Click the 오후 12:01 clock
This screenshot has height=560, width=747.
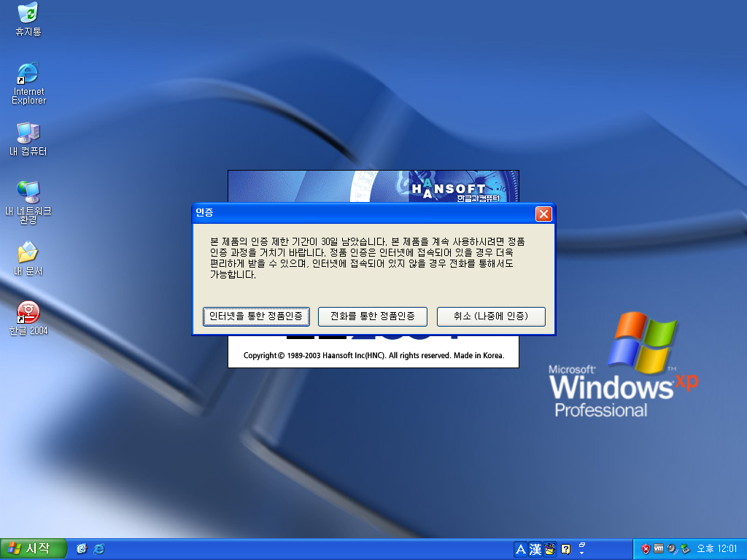coord(716,548)
